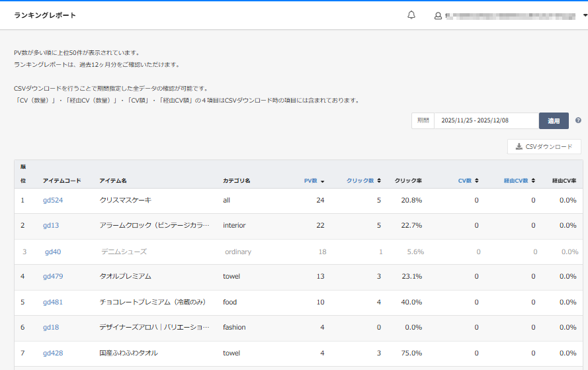Open item code gd428 link
The height and width of the screenshot is (370, 588).
[53, 353]
